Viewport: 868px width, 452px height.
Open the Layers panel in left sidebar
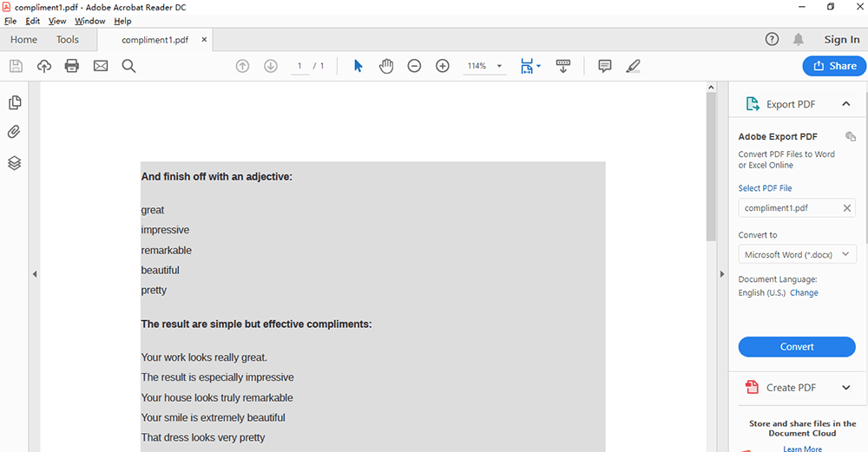coord(15,163)
